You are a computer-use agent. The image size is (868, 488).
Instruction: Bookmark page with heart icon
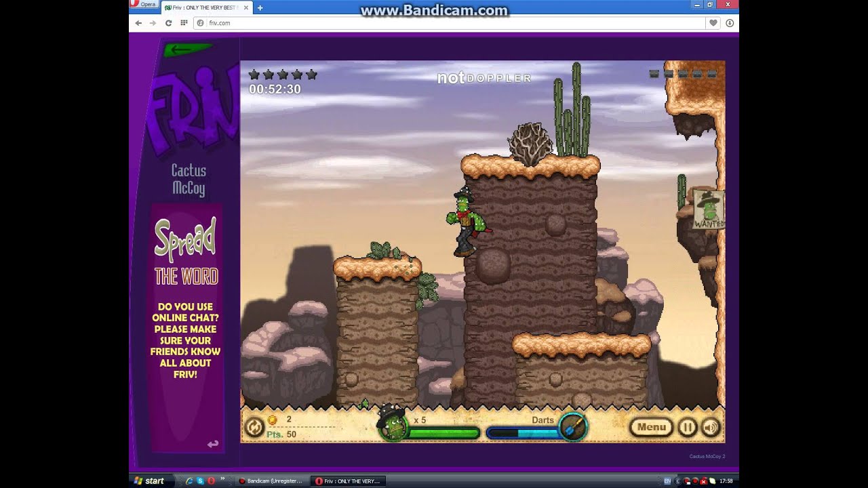pos(713,22)
